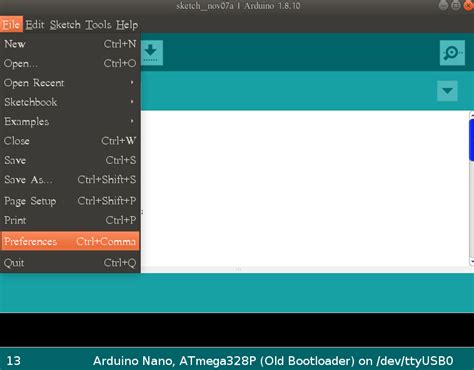Select the Open... menu entry
This screenshot has height=370, width=474.
[70, 63]
